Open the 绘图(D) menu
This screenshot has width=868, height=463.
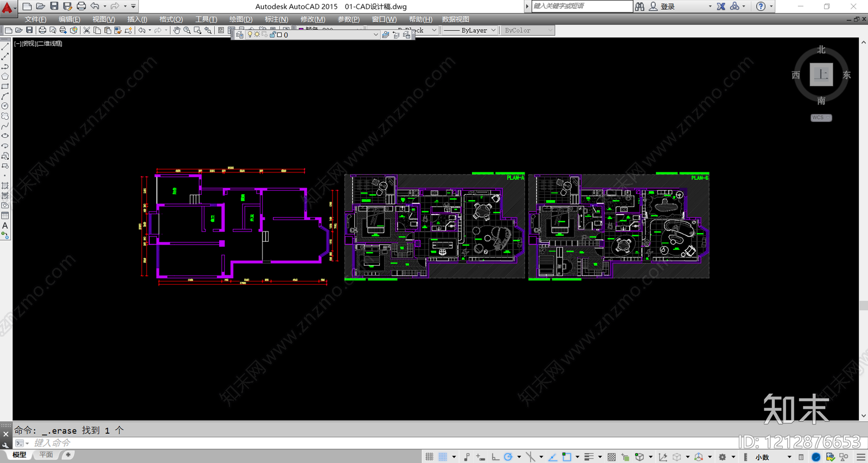click(241, 19)
